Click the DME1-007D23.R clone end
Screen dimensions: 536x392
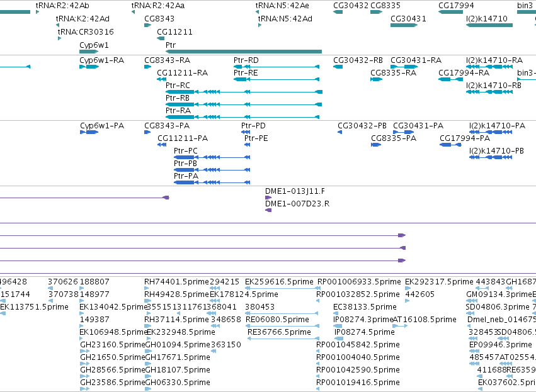(x=268, y=210)
